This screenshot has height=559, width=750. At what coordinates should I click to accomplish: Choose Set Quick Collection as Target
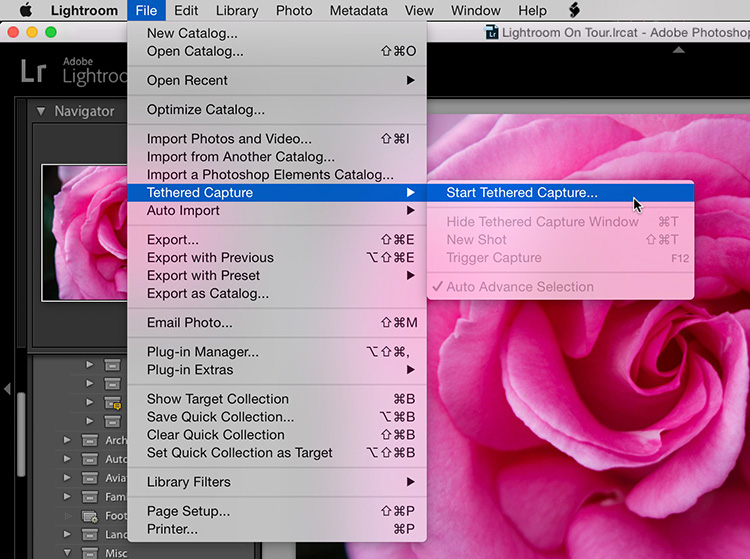[x=277, y=453]
